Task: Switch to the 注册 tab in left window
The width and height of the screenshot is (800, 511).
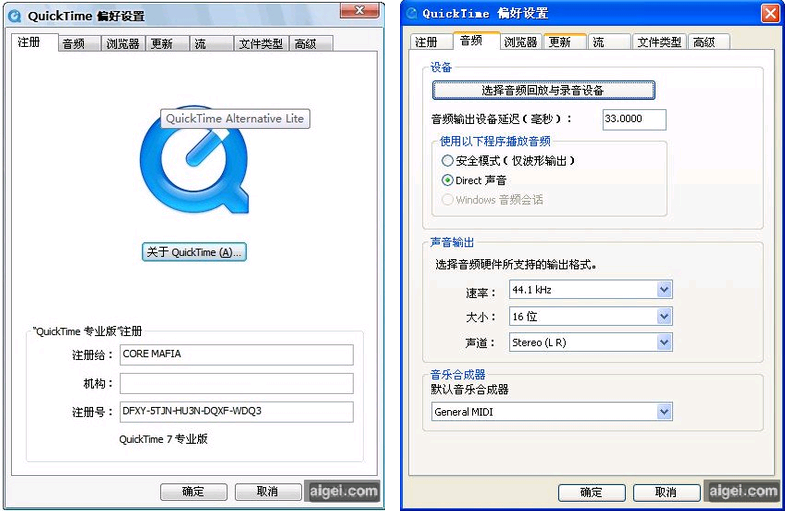Action: click(34, 42)
